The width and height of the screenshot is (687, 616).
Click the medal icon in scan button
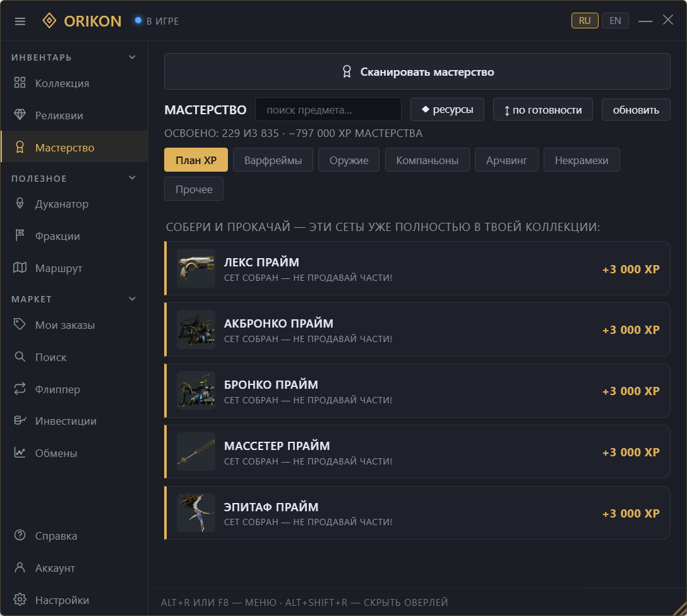(347, 72)
